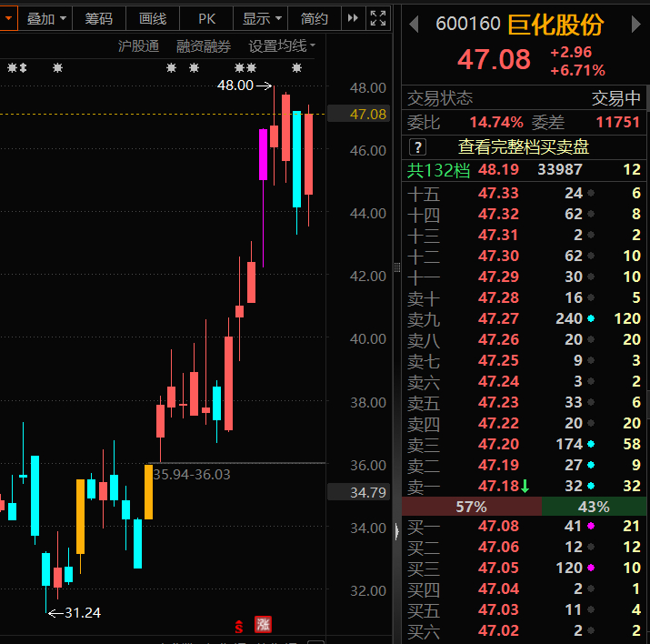The width and height of the screenshot is (650, 644).
Task: Click the 48.19 top summary price
Action: tap(498, 169)
